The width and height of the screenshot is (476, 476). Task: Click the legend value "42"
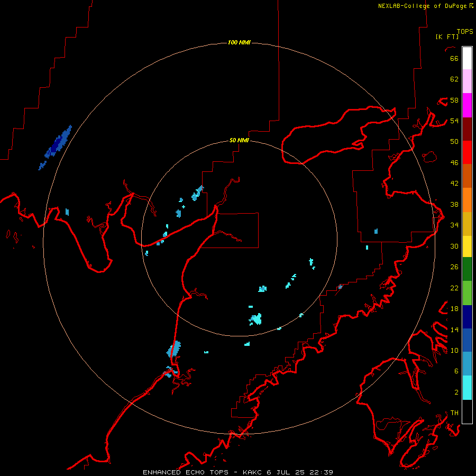(x=454, y=184)
